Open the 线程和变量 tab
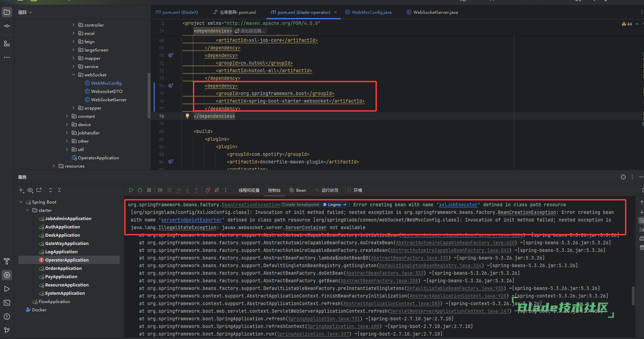The height and width of the screenshot is (339, 644). [x=249, y=190]
